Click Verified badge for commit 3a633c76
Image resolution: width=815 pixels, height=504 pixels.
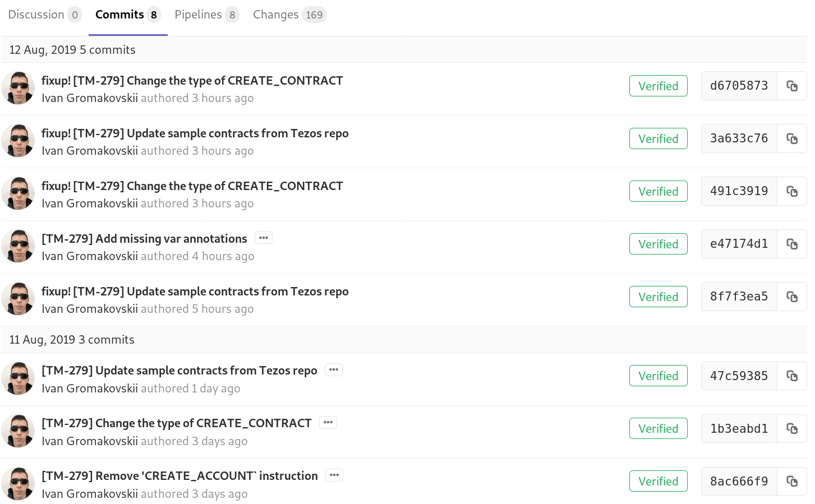coord(659,138)
